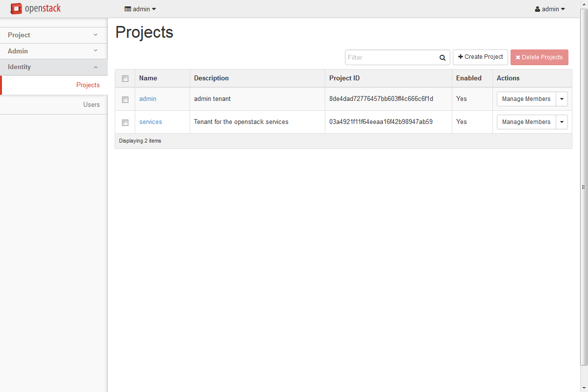This screenshot has height=392, width=588.
Task: Expand the Project sidebar section
Action: pos(53,35)
